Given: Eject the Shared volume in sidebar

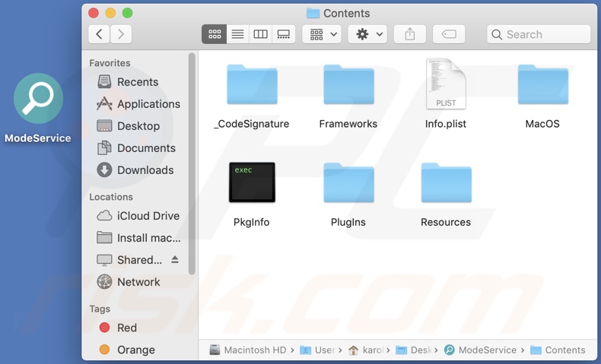Looking at the screenshot, I should click(x=175, y=260).
